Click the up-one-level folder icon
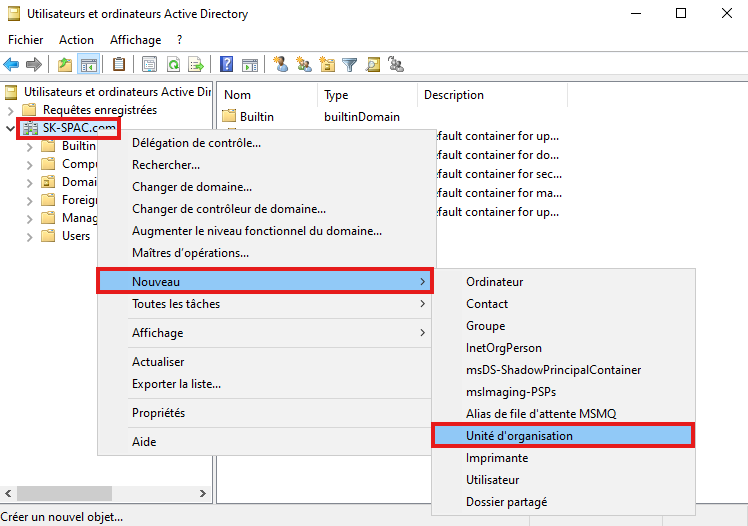748x526 pixels. [65, 65]
